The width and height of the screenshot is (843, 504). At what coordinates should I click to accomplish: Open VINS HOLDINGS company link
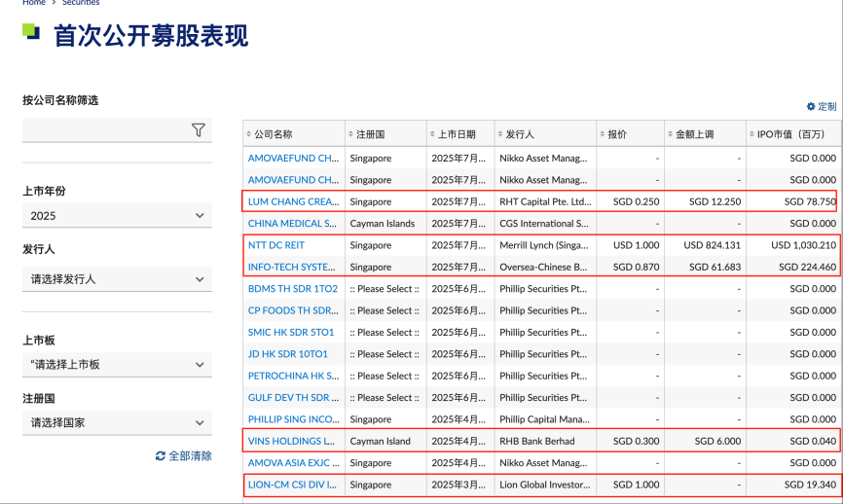pyautogui.click(x=292, y=441)
